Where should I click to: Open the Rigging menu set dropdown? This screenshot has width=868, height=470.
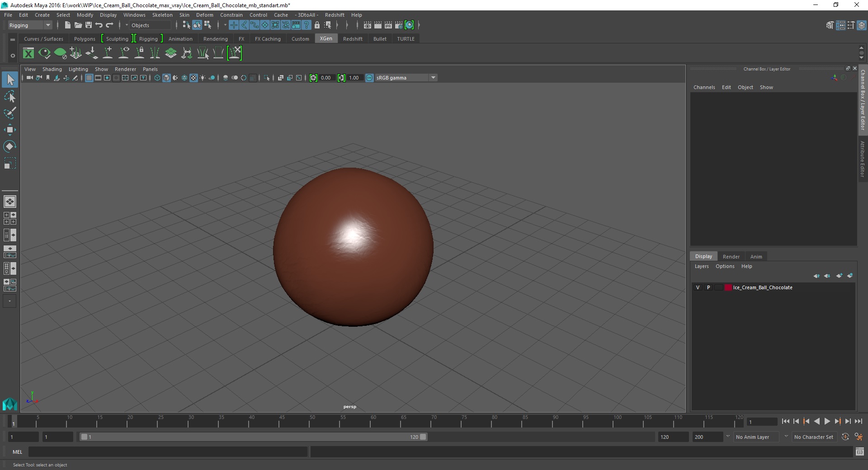click(30, 25)
